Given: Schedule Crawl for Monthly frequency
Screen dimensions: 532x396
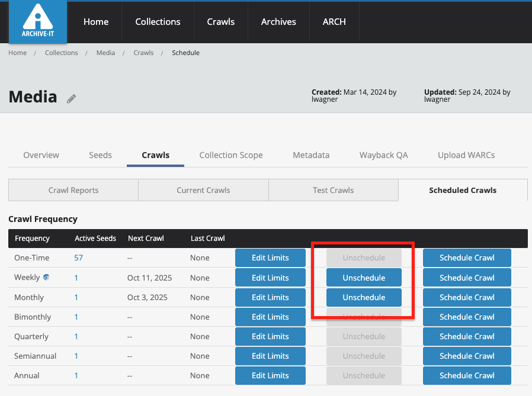Looking at the screenshot, I should pos(467,297).
